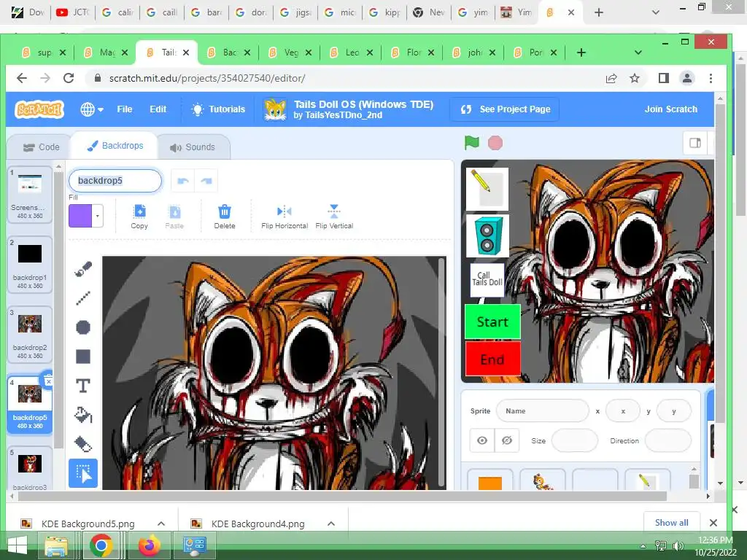Select the Line tool
Screen dimensions: 747x560
[83, 298]
